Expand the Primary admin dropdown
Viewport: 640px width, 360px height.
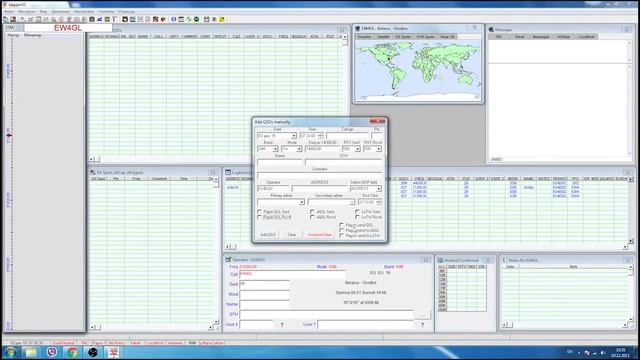coord(302,202)
